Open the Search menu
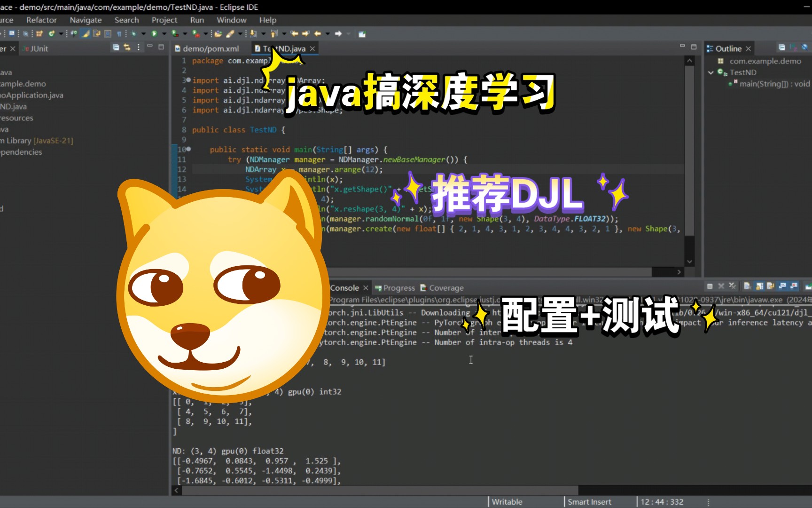 point(126,20)
